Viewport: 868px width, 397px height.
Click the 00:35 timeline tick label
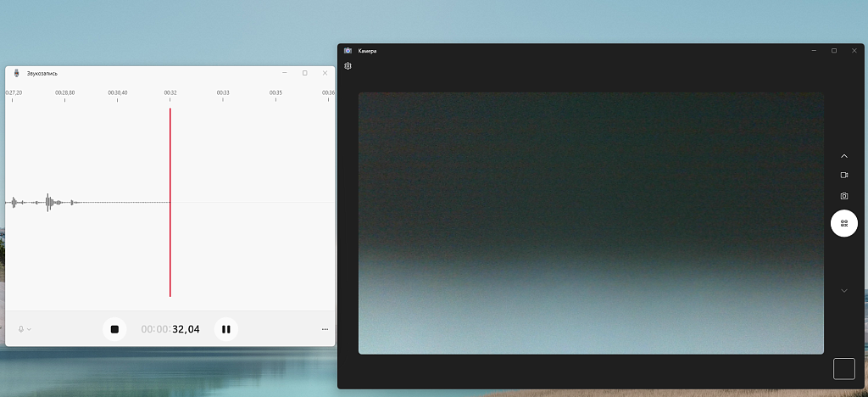coord(275,93)
